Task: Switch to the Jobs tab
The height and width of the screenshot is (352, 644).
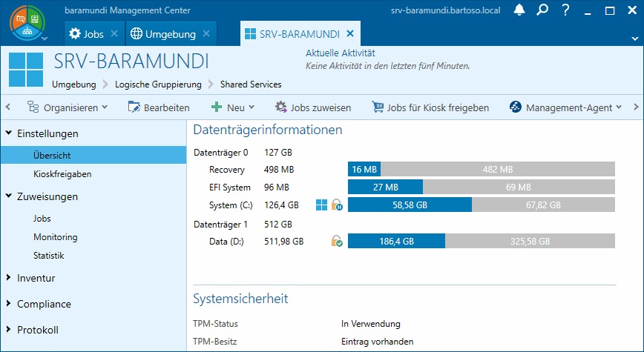Action: click(94, 33)
